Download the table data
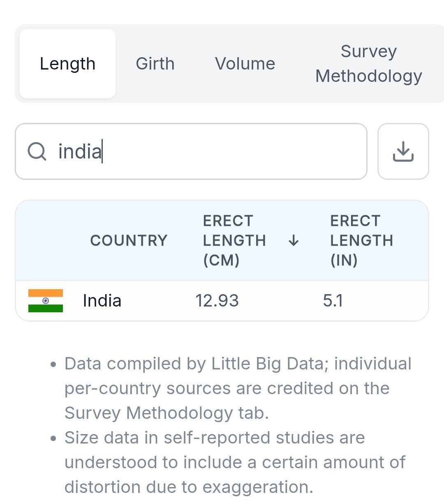Viewport: 444px width, 504px height. 403,151
